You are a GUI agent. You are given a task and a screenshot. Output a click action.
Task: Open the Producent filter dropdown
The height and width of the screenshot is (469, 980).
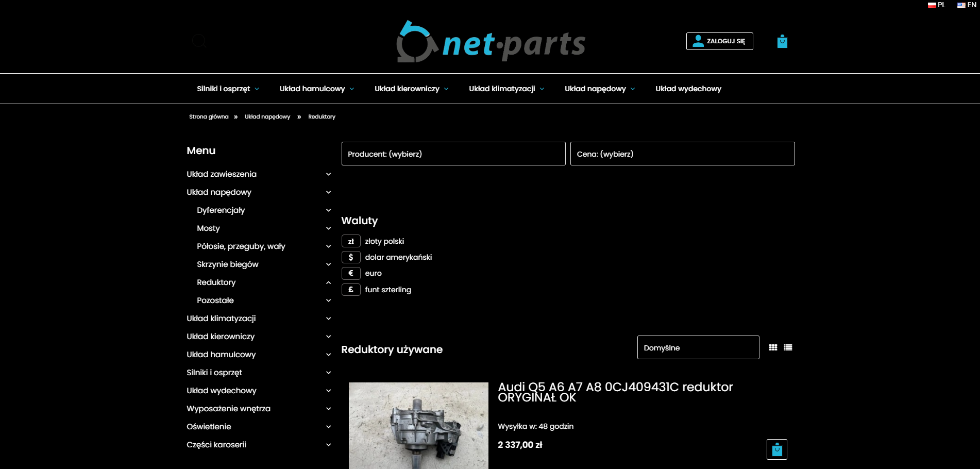click(453, 154)
